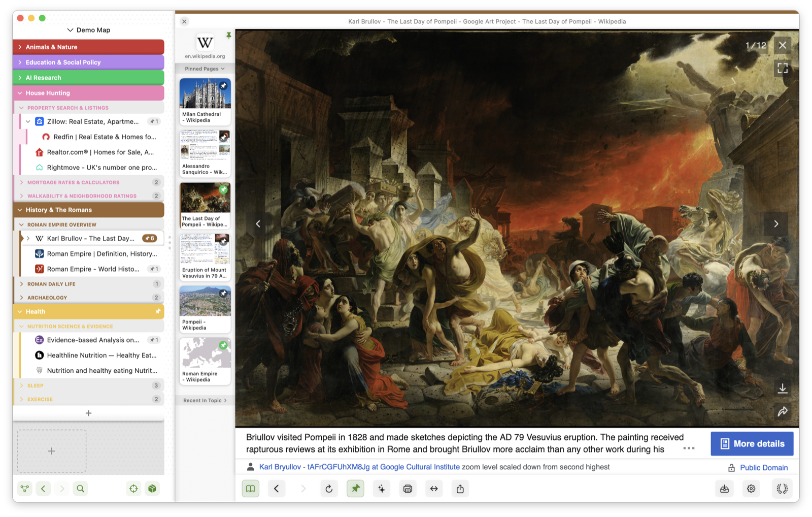Collapse Property Search & Listings section

[21, 108]
